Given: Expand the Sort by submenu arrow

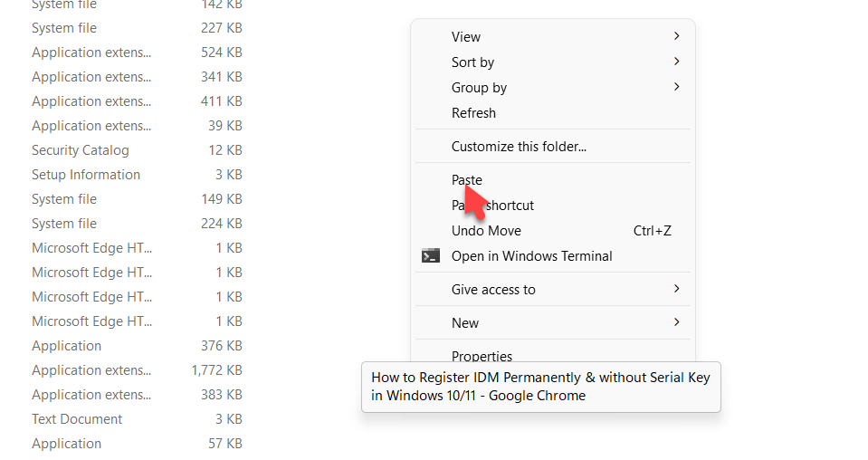Looking at the screenshot, I should point(676,62).
